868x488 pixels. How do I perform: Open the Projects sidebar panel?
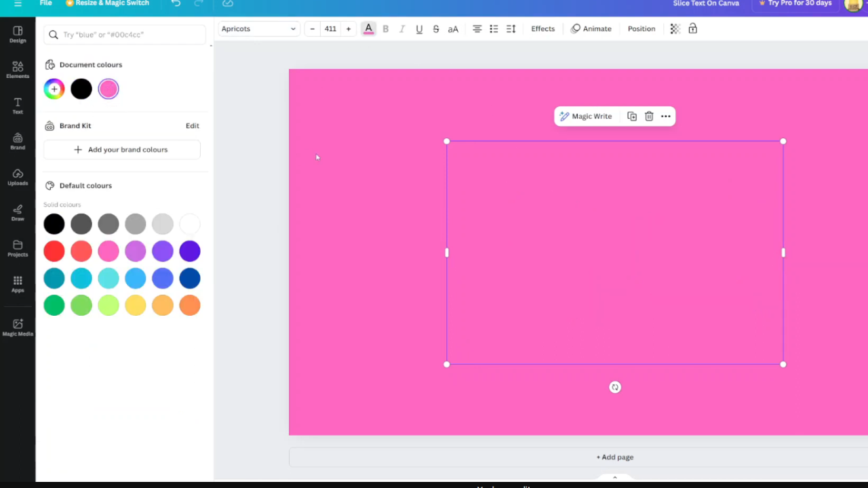(18, 249)
